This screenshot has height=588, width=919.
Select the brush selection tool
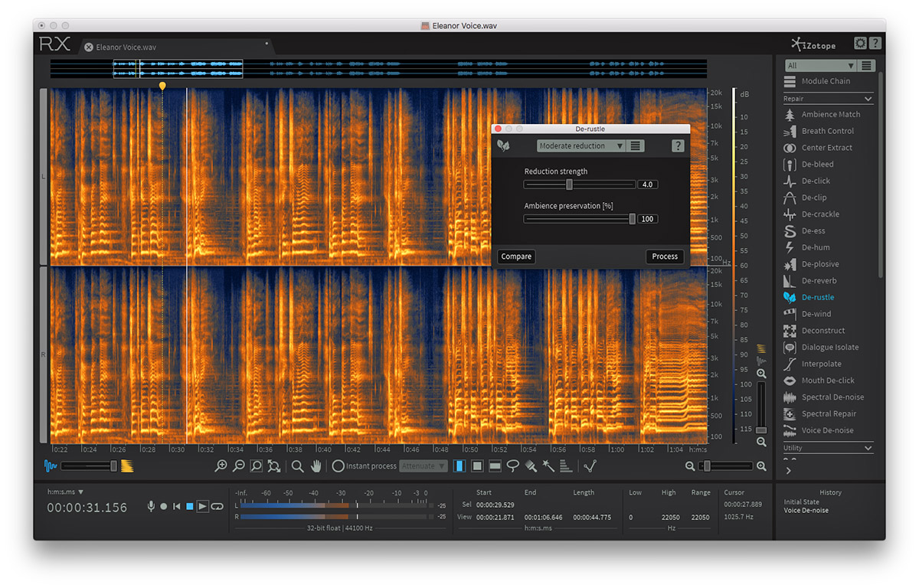tap(531, 465)
